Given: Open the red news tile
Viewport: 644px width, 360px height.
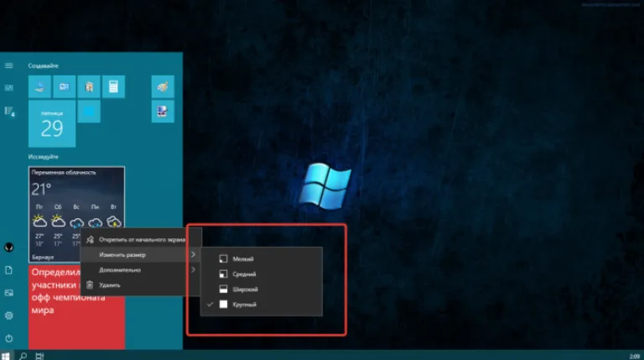Looking at the screenshot, I should coord(77,307).
